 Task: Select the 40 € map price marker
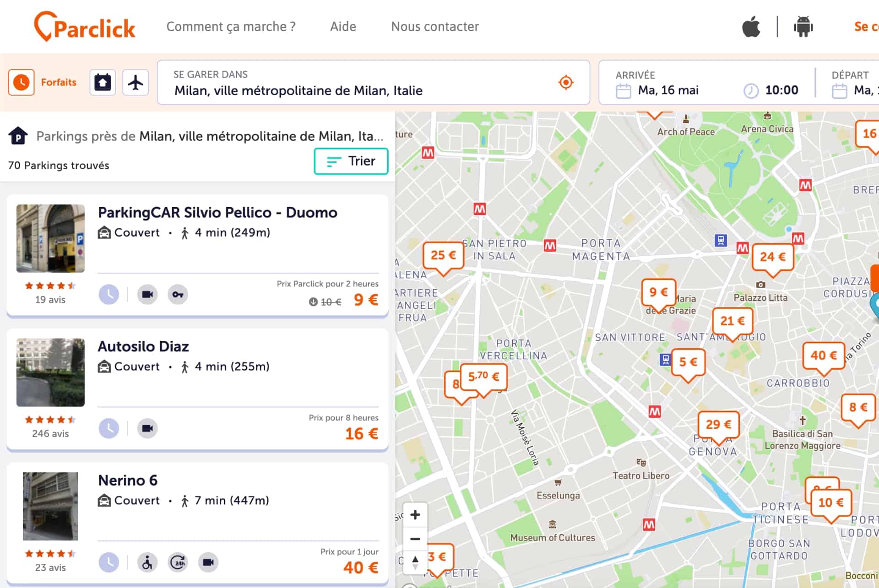coord(824,357)
